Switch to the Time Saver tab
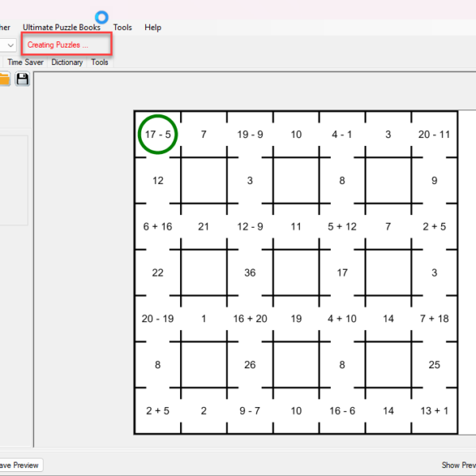Image resolution: width=476 pixels, height=476 pixels. (25, 62)
